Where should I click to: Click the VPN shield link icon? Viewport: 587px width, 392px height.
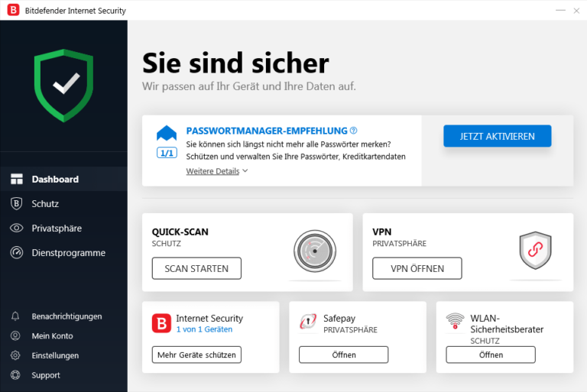(x=535, y=250)
